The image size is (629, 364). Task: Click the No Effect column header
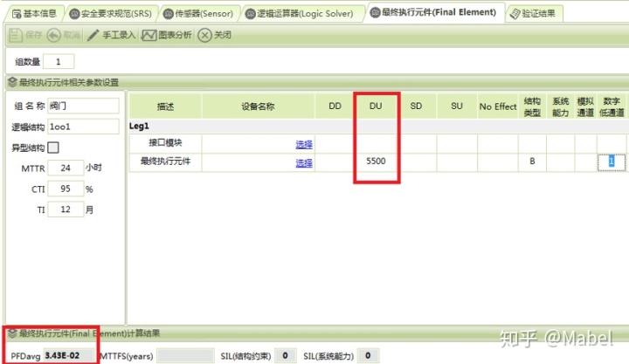coord(498,106)
